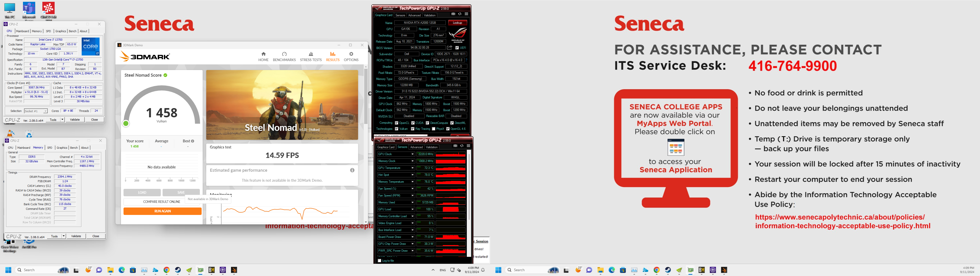Expand Memory Clock sensor dropdown
Image resolution: width=980 pixels, height=276 pixels.
click(x=412, y=161)
